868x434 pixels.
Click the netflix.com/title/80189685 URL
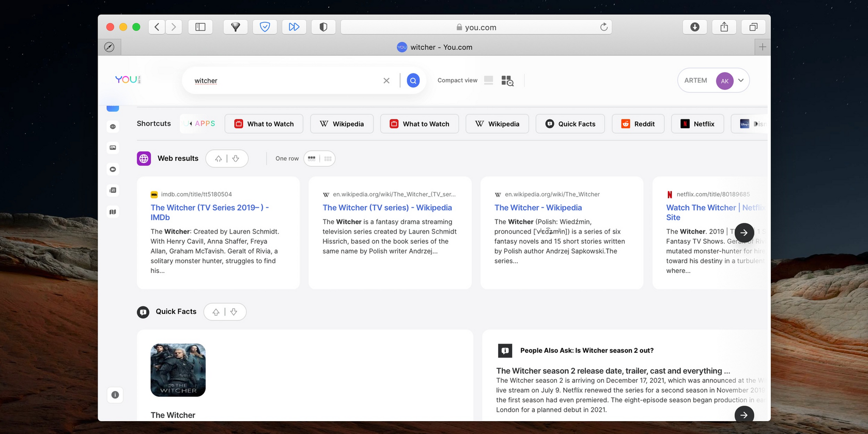click(713, 194)
